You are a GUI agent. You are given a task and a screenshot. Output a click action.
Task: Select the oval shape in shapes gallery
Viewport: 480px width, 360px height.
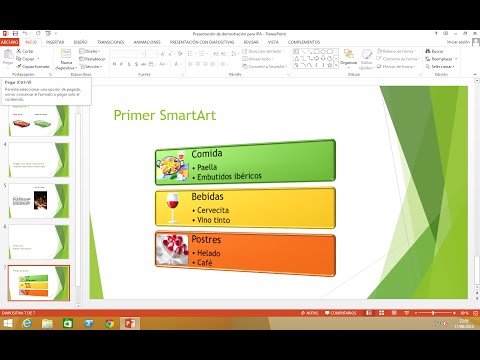click(323, 51)
